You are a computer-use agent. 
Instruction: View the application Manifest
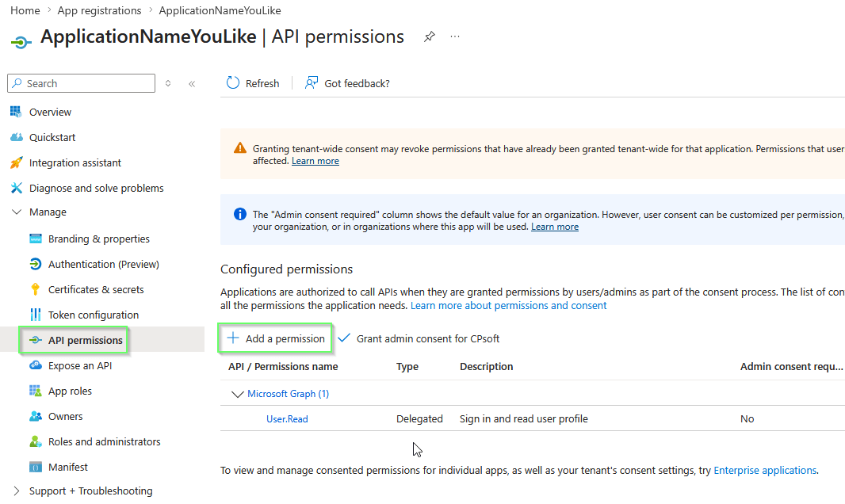click(67, 466)
